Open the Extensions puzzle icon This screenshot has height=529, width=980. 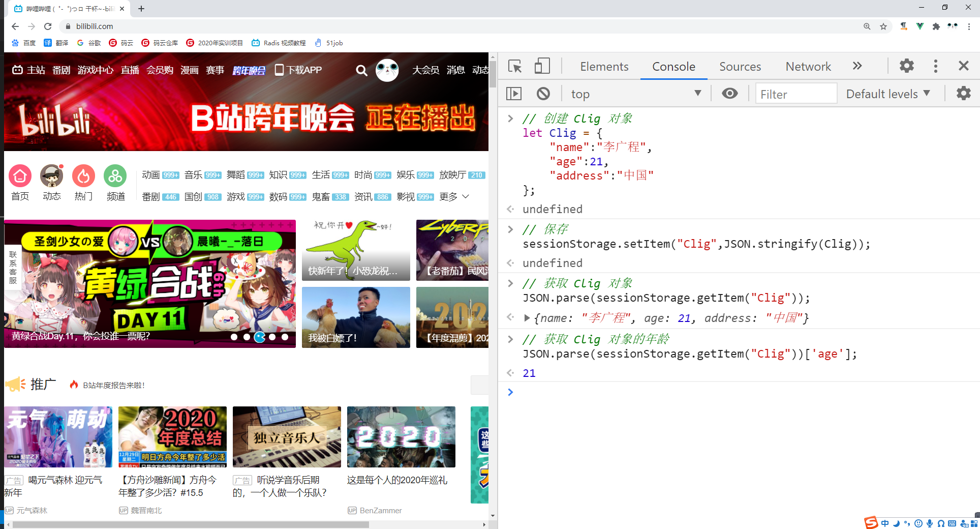point(936,26)
